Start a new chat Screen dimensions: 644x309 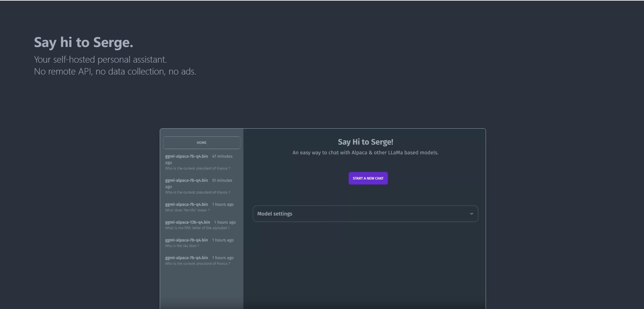[x=368, y=178]
